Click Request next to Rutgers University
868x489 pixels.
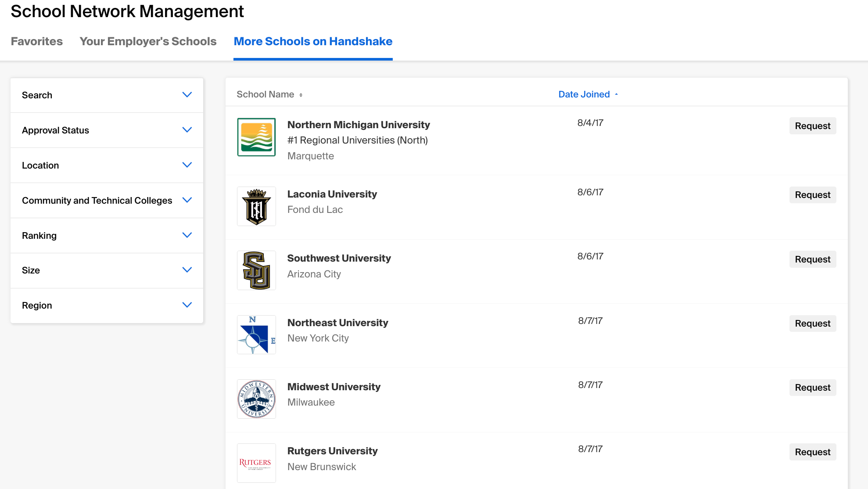[812, 452]
